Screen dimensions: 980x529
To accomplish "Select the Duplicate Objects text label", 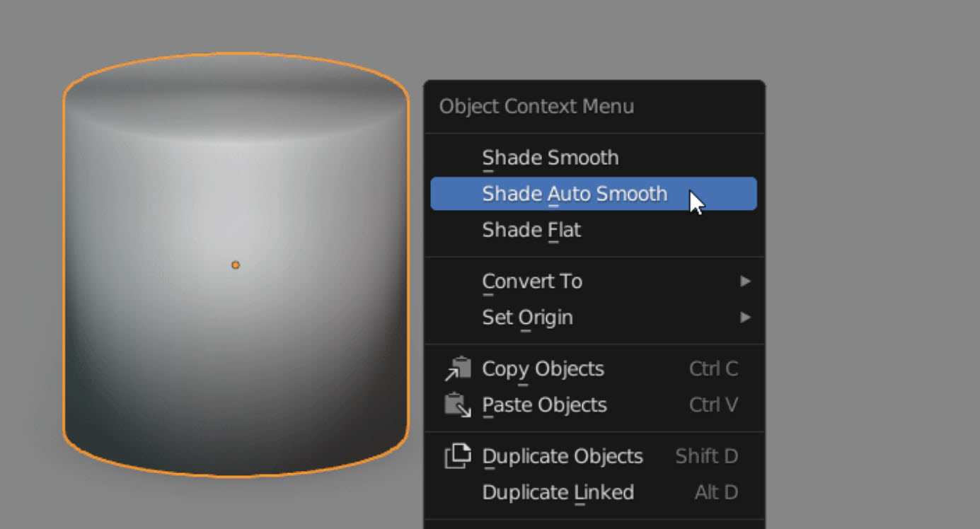I will pos(562,456).
